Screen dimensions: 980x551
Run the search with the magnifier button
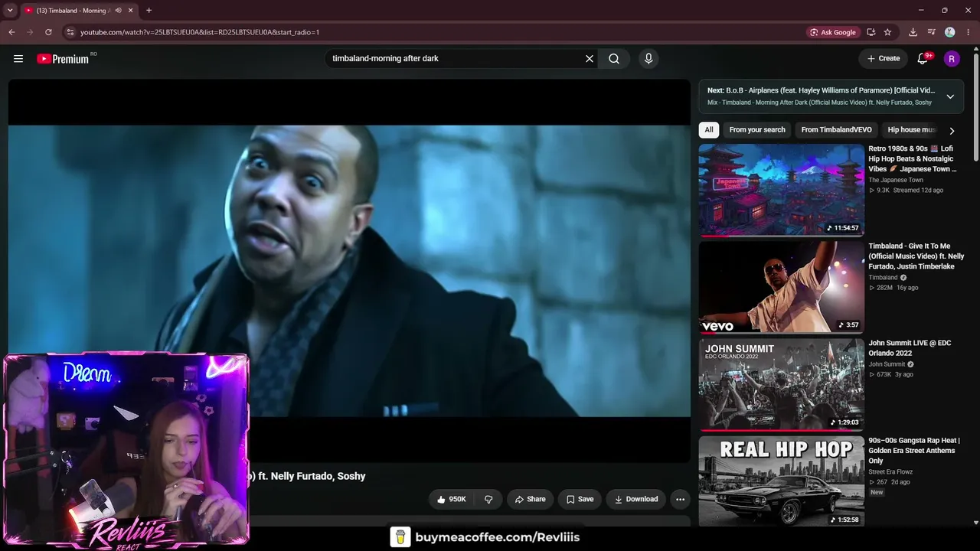[614, 58]
